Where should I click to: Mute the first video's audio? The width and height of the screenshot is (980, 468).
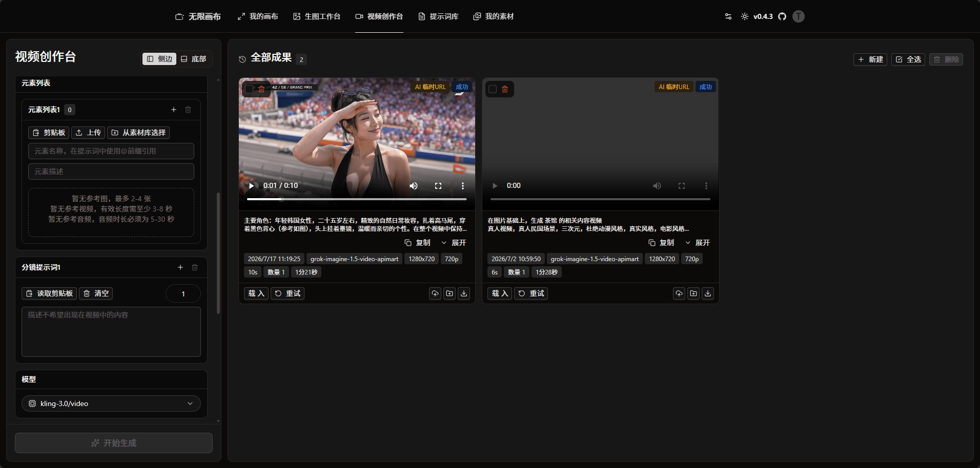pyautogui.click(x=414, y=186)
